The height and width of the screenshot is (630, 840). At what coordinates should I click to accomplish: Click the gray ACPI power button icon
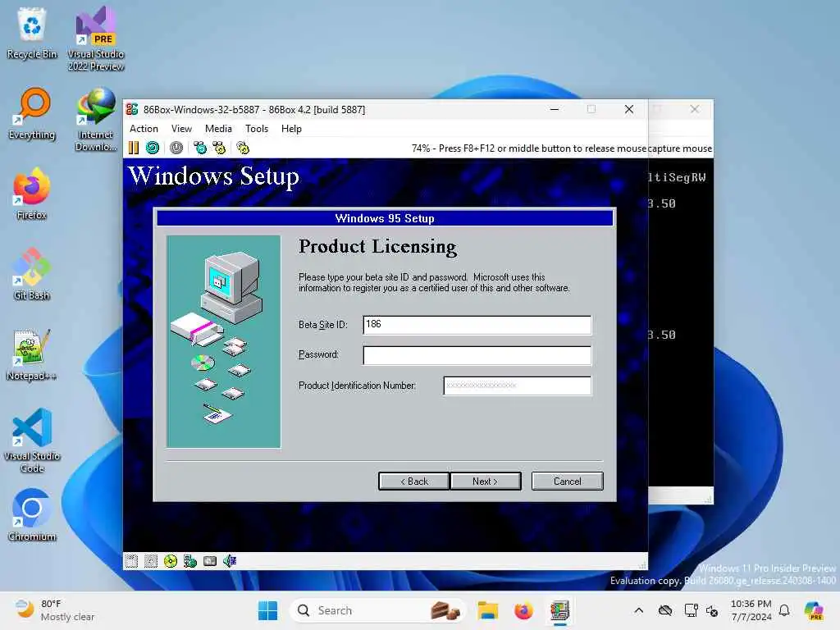[176, 148]
